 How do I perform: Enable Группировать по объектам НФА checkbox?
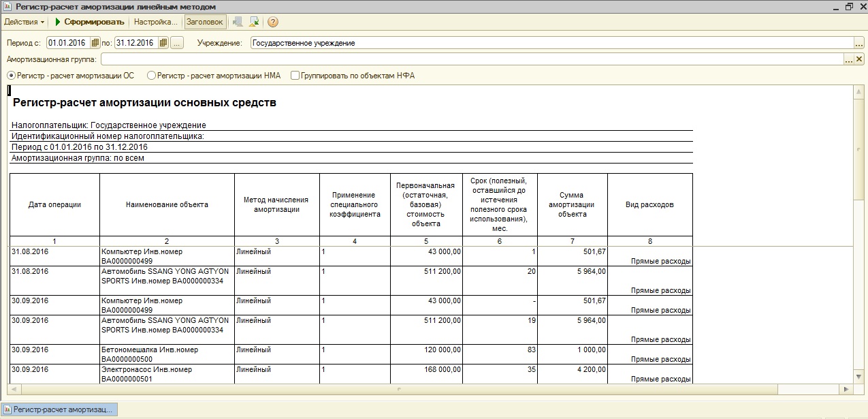(295, 76)
